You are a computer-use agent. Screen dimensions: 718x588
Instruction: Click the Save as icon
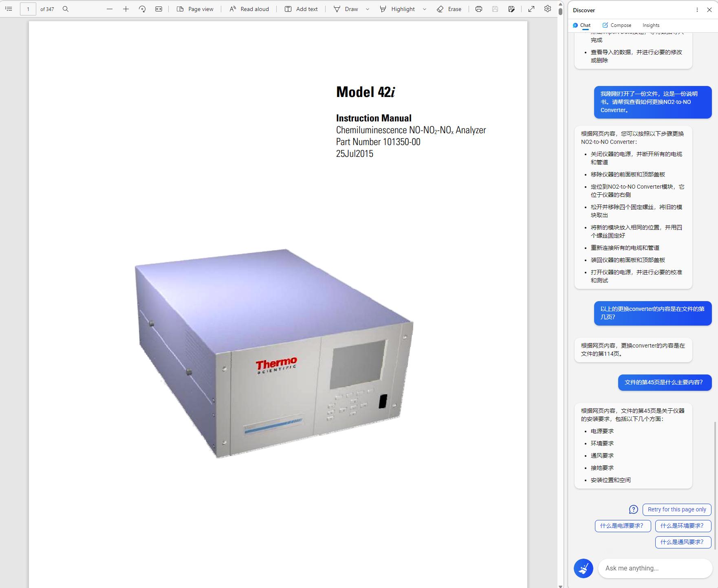[x=511, y=9]
